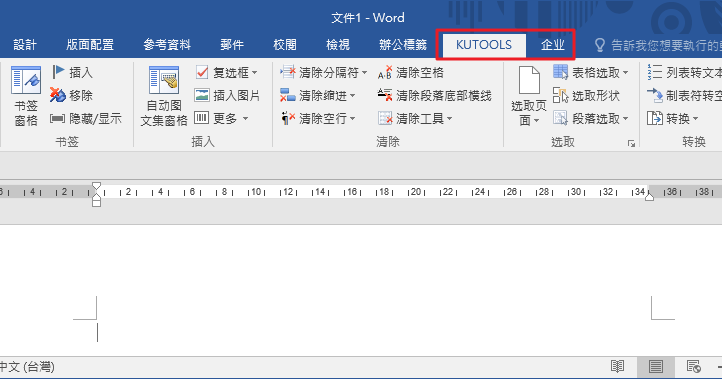Click the 制表符转空格 icon
This screenshot has width=722, height=379.
[x=654, y=95]
